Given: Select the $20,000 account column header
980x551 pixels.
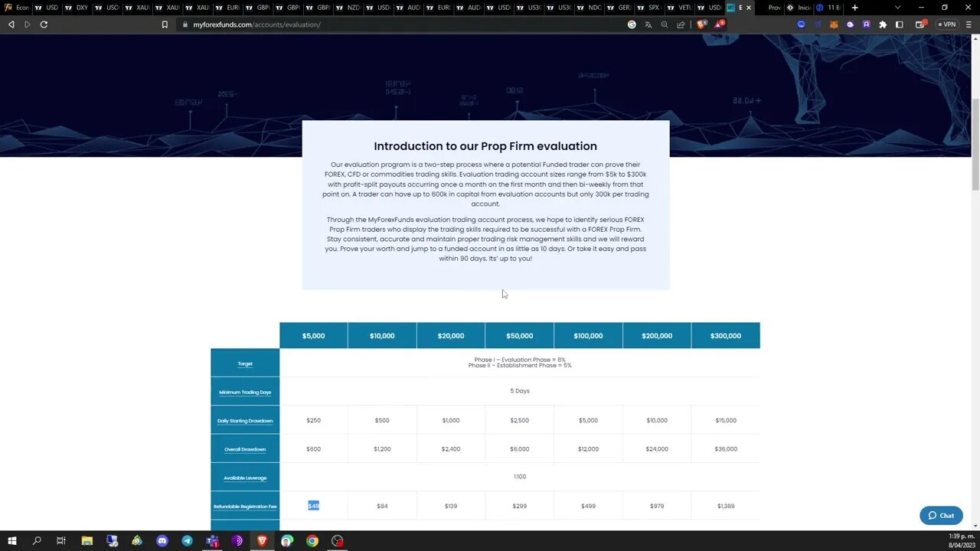Looking at the screenshot, I should 451,335.
